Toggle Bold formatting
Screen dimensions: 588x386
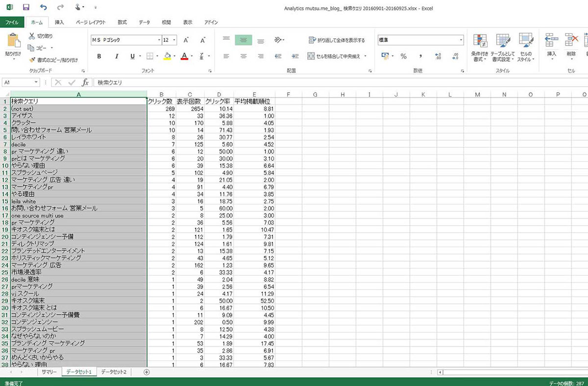(x=99, y=56)
